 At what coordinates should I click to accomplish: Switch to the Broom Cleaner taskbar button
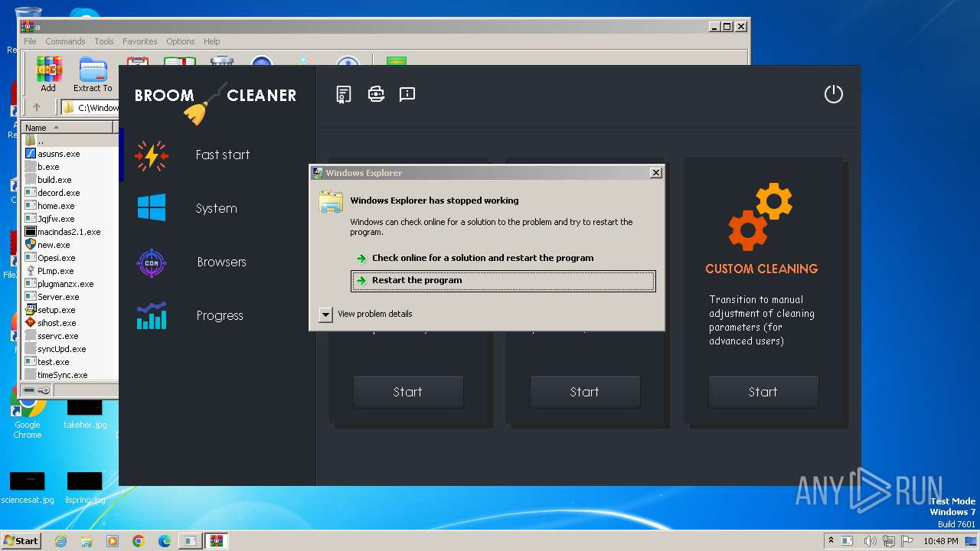click(189, 541)
